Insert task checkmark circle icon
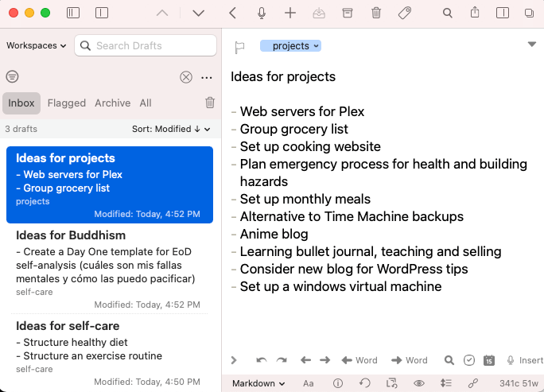The height and width of the screenshot is (392, 544). (469, 360)
